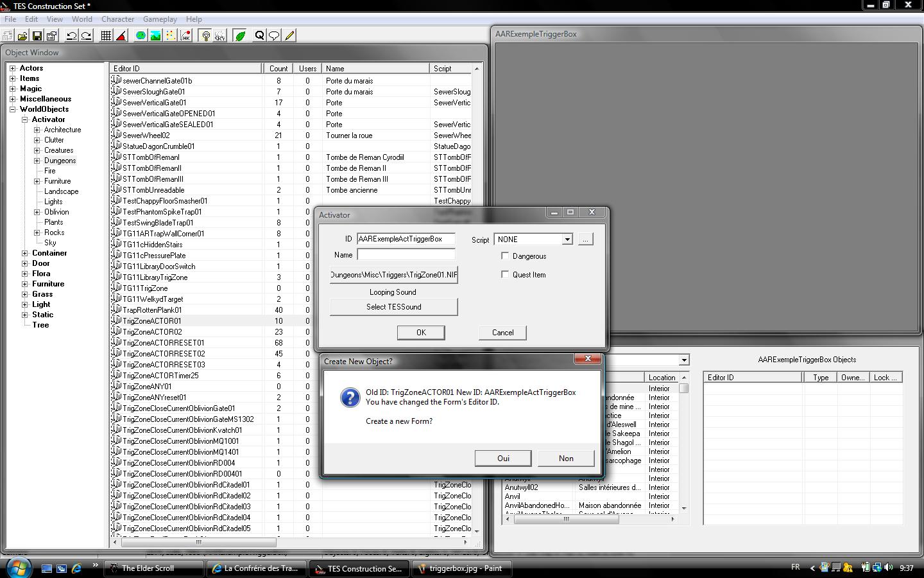Viewport: 924px width, 578px height.
Task: Expand the Dungeons subcategory under Activator
Action: pyautogui.click(x=37, y=161)
